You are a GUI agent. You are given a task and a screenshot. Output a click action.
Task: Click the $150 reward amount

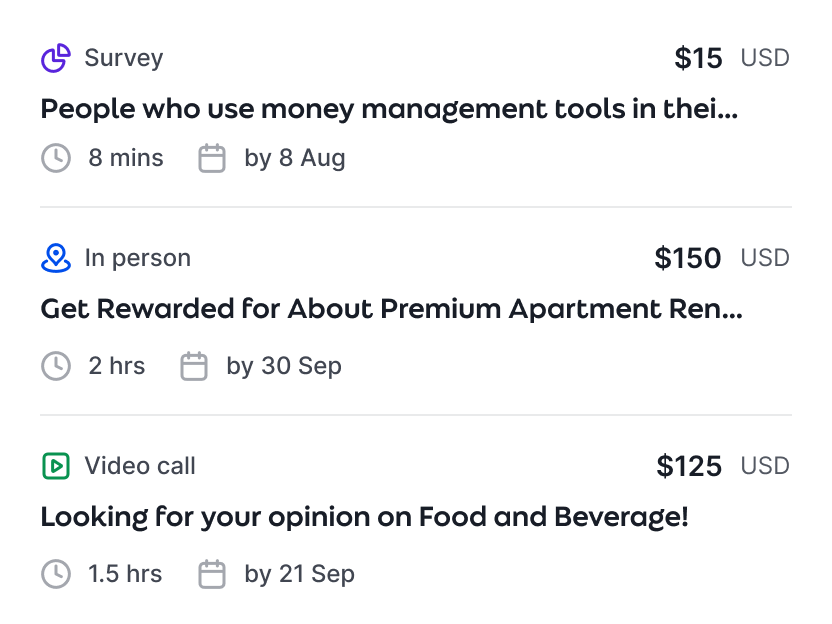688,258
